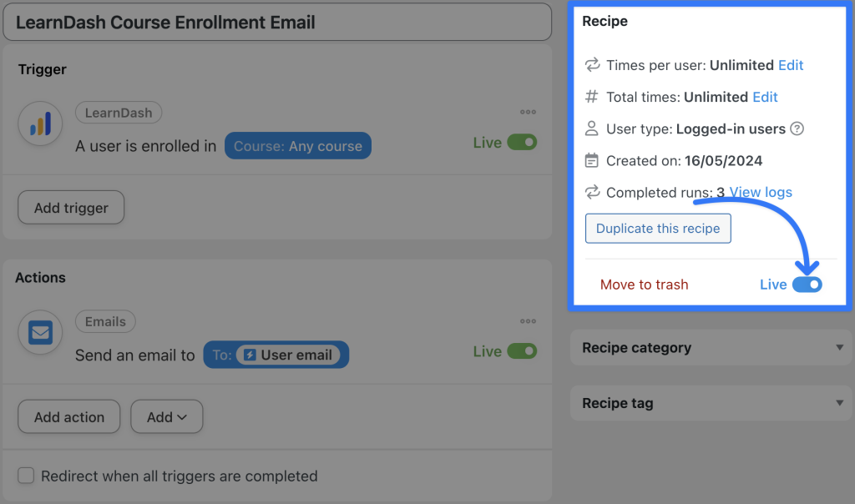Click the Total times hash icon
Image resolution: width=855 pixels, height=504 pixels.
tap(592, 97)
